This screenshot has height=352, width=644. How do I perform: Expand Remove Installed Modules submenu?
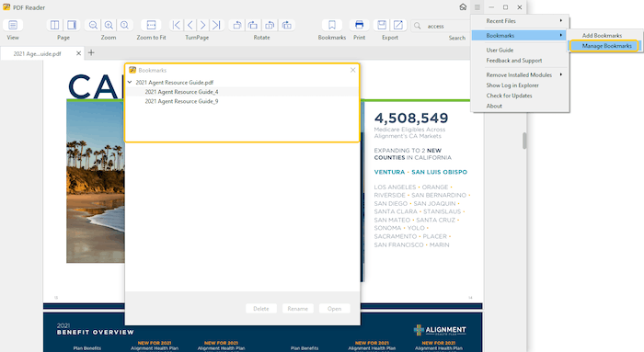[x=520, y=74]
